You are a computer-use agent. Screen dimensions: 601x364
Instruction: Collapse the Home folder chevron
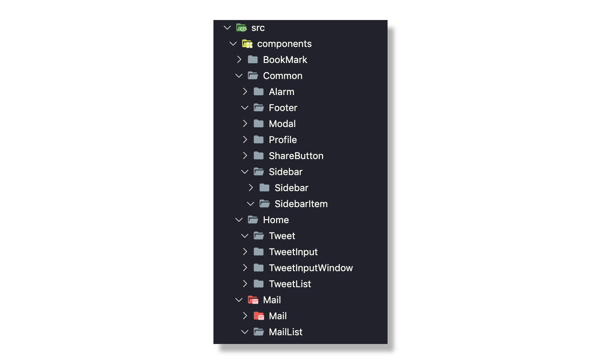click(239, 220)
